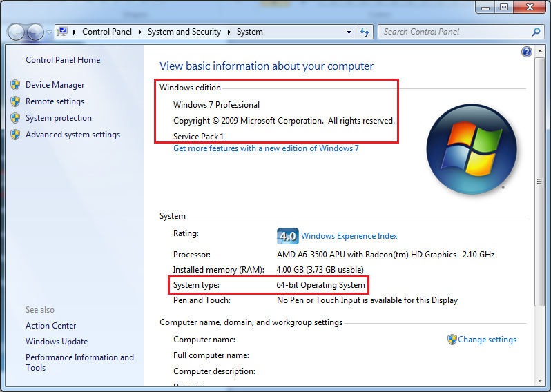The image size is (551, 392).
Task: Click the Full computer name: label
Action: (211, 355)
